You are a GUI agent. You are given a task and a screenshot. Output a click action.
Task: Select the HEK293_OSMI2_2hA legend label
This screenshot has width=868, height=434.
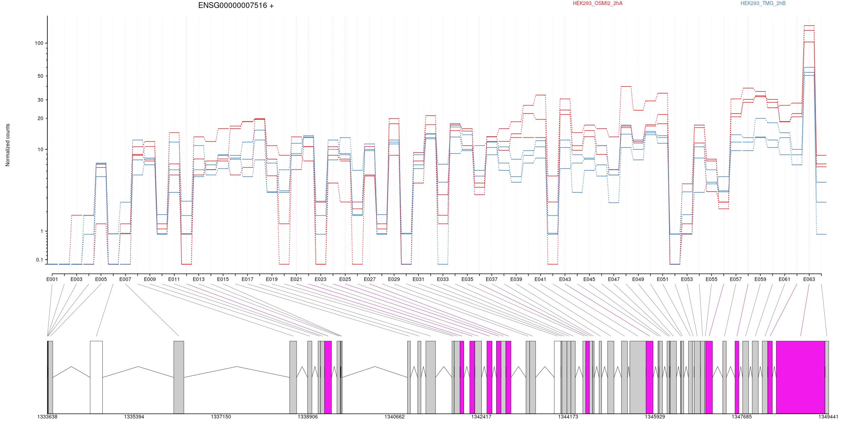597,3
